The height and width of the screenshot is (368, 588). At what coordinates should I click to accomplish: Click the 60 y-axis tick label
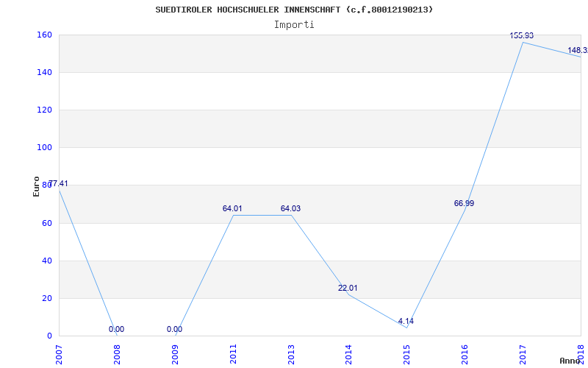pos(47,223)
